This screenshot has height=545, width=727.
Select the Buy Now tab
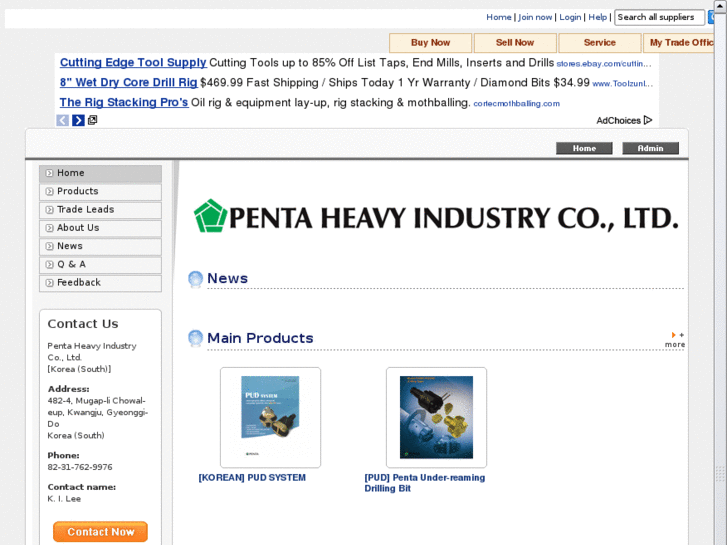pos(430,43)
